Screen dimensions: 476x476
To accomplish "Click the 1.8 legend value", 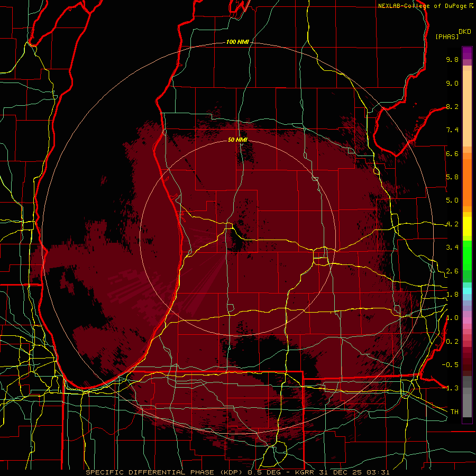I will pyautogui.click(x=452, y=295).
